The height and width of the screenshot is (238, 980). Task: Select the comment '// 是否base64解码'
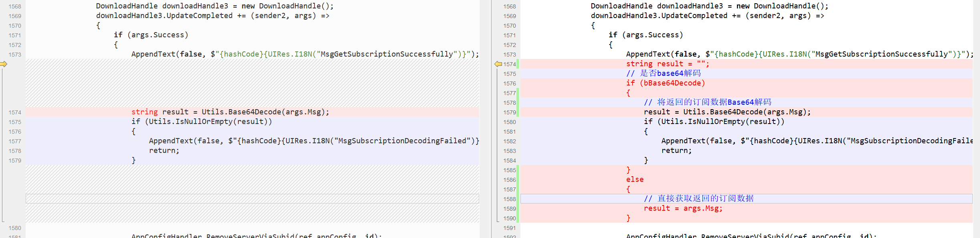click(x=663, y=73)
